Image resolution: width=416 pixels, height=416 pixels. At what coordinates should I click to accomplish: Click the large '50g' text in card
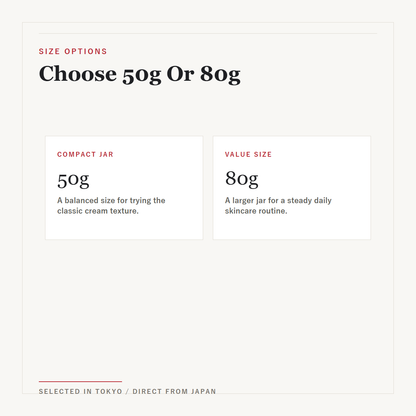point(73,180)
